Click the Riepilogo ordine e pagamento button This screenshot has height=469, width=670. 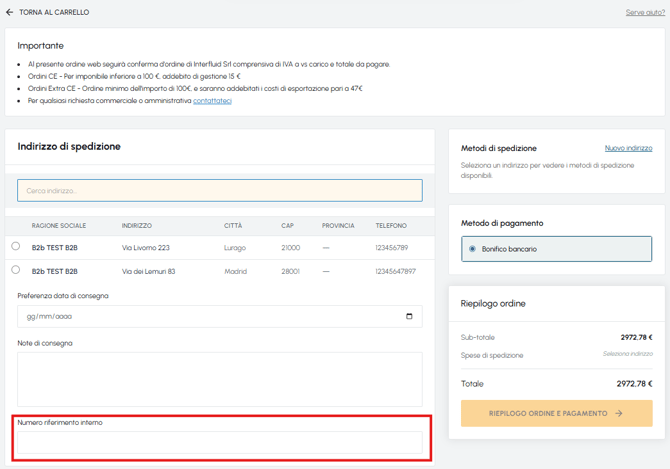point(556,413)
